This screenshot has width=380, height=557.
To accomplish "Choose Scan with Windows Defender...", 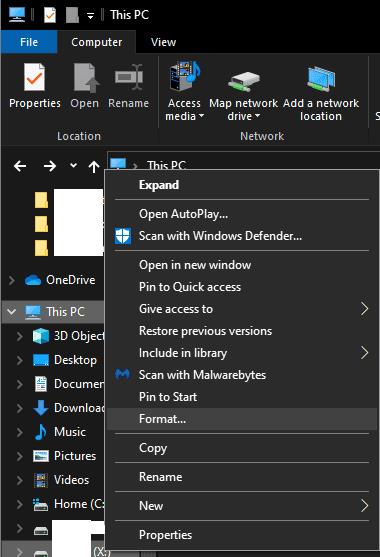I will [x=241, y=236].
